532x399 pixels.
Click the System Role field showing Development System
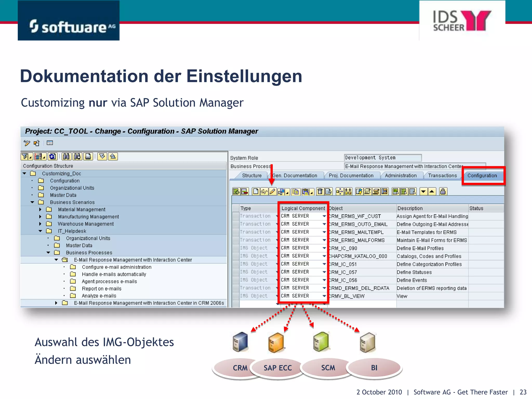click(x=383, y=158)
